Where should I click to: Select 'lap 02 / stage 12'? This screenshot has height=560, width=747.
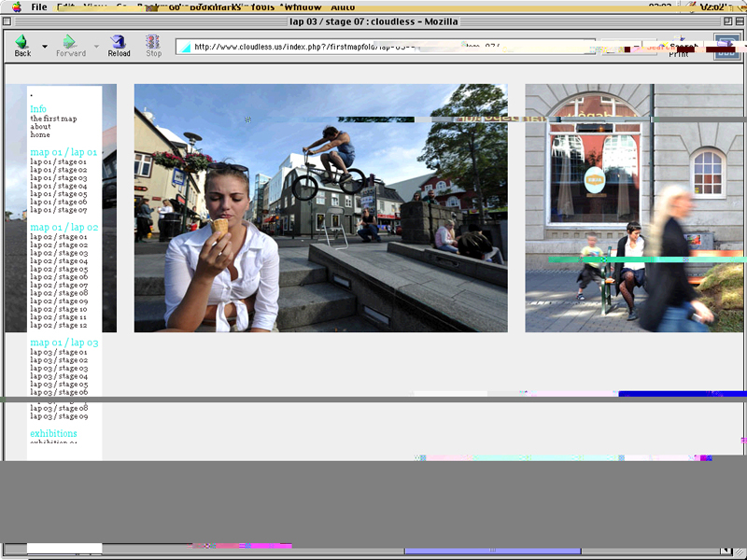(59, 325)
